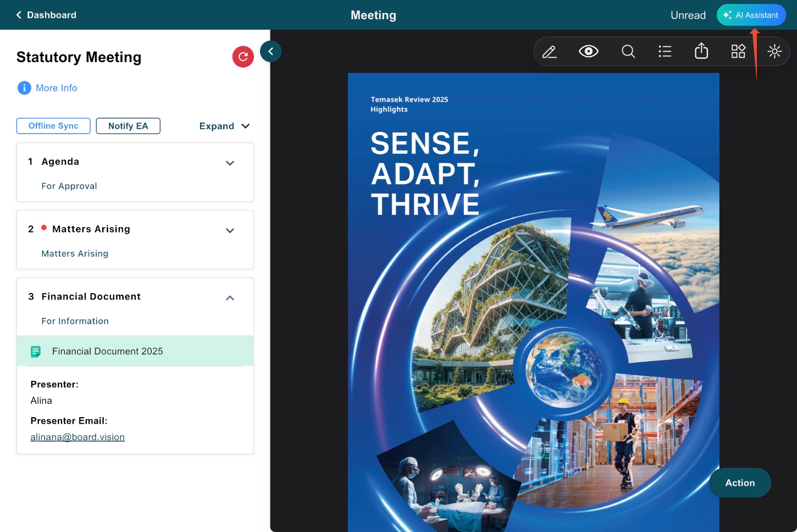This screenshot has width=797, height=532.
Task: Click the share export icon
Action: [701, 51]
